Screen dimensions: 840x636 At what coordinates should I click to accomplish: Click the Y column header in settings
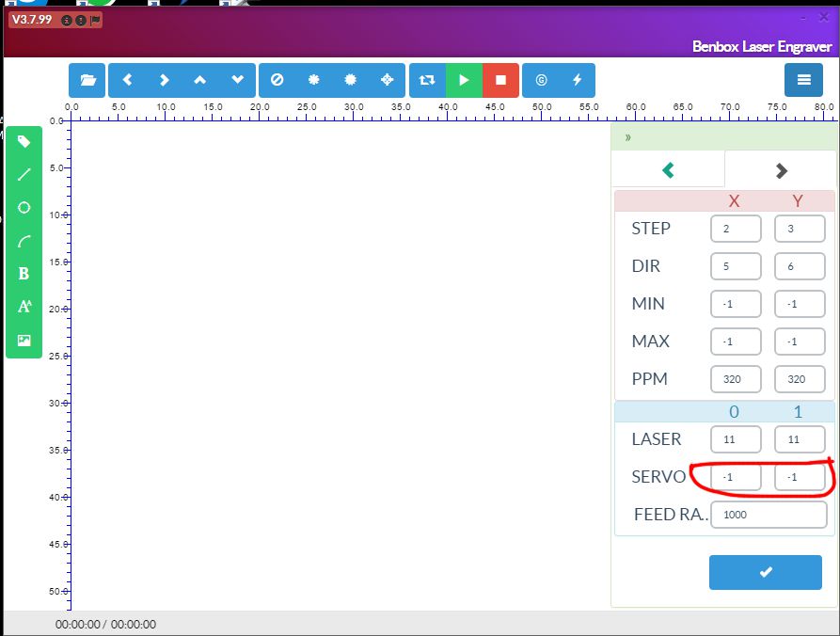(798, 201)
